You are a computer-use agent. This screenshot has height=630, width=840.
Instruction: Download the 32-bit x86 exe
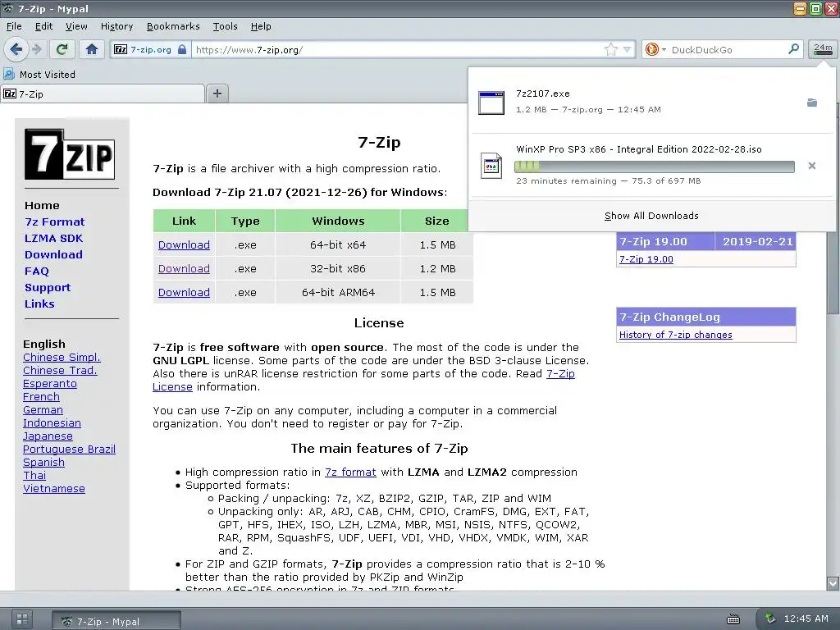pos(184,268)
